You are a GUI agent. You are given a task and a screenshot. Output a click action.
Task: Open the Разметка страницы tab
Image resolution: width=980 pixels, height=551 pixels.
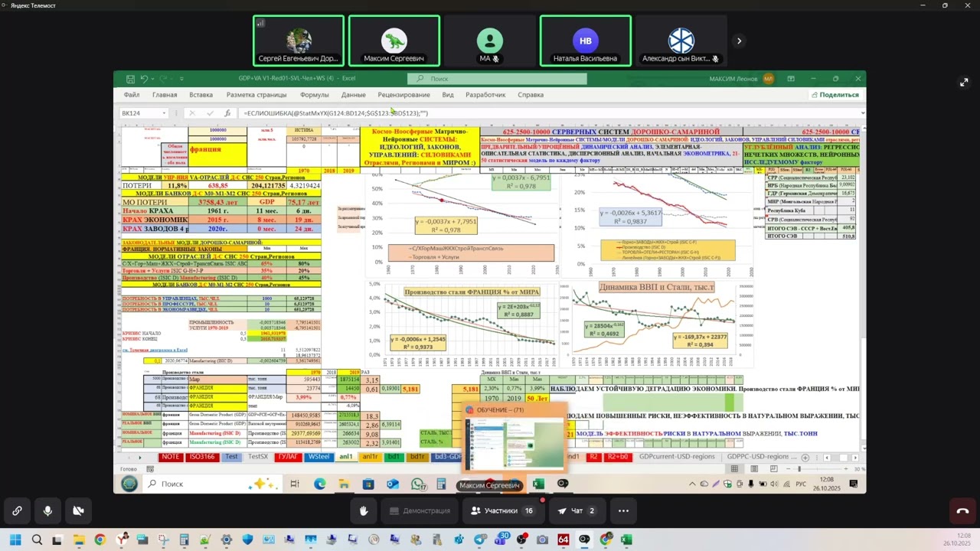[256, 95]
